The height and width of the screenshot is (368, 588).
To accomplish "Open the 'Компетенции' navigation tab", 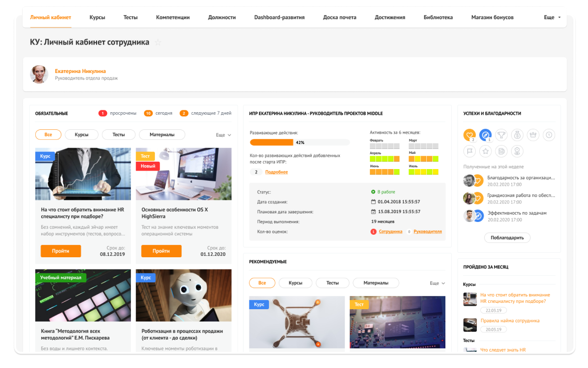I will [x=173, y=17].
